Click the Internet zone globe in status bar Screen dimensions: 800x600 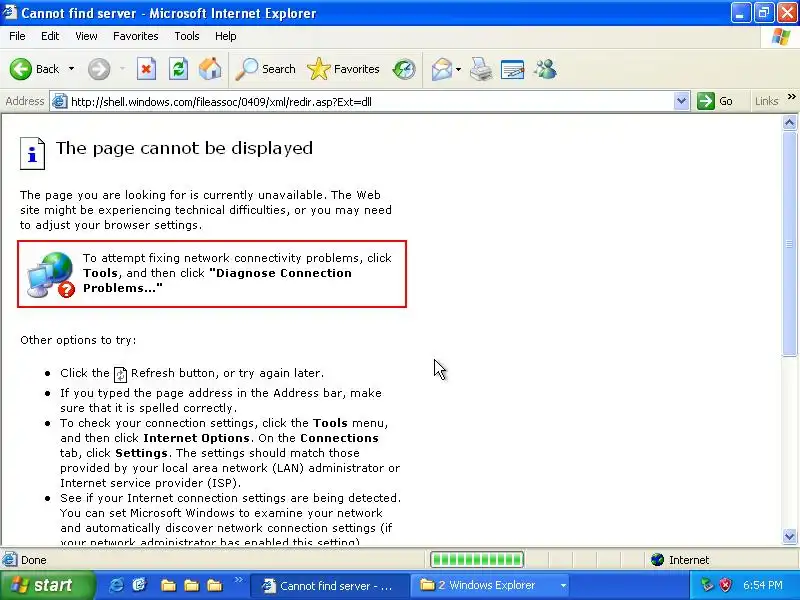(657, 560)
